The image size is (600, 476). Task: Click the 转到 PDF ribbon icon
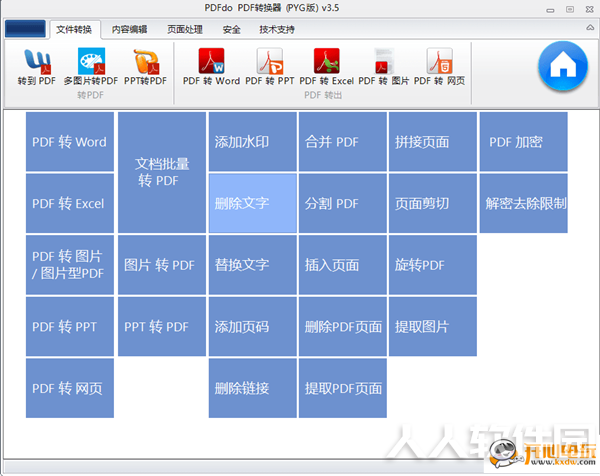(x=37, y=67)
